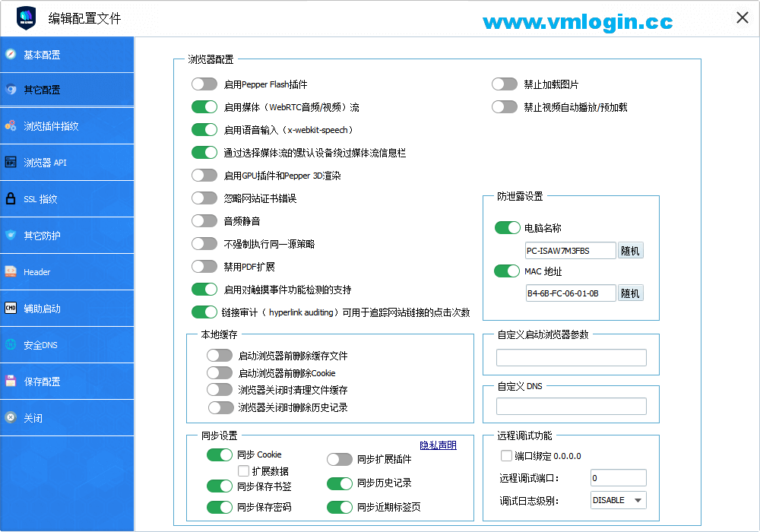Viewport: 760px width, 532px height.
Task: Disable x-webkit-speech voice input toggle
Action: pos(204,130)
